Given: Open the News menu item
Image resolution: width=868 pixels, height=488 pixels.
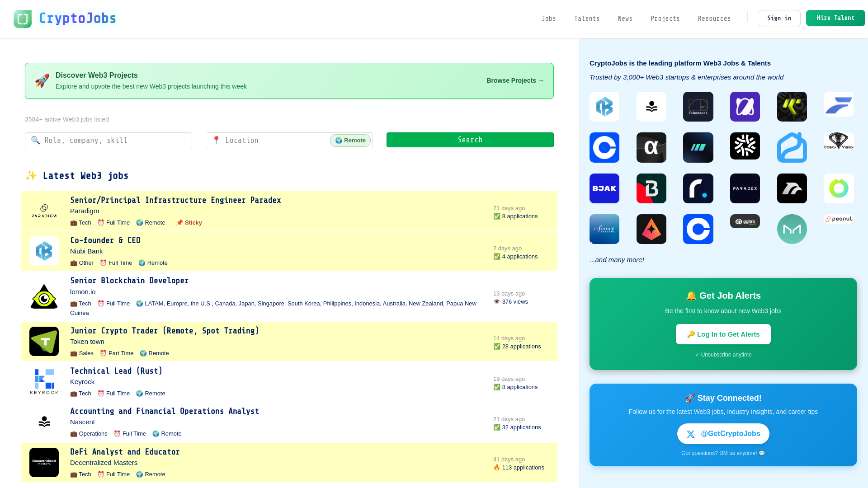Looking at the screenshot, I should [625, 19].
